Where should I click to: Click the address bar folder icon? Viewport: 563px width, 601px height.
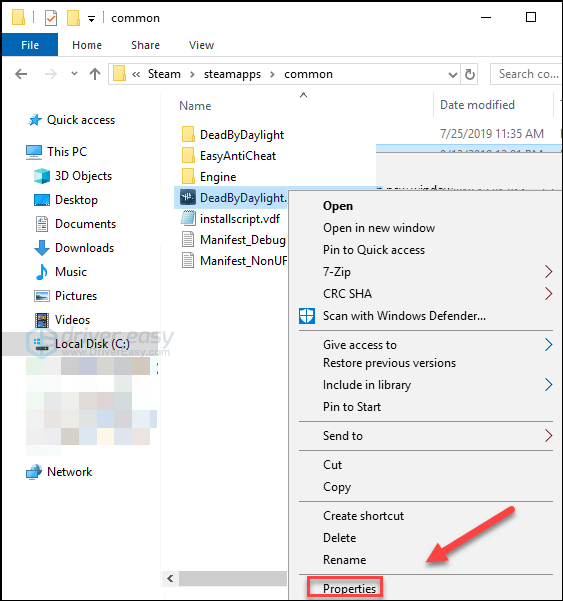click(119, 73)
